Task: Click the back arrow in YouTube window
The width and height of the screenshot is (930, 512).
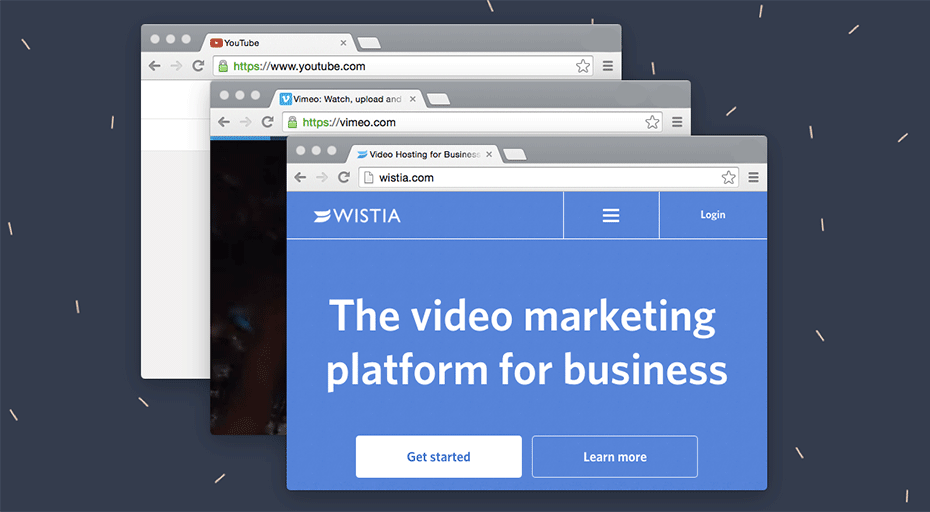Action: point(155,66)
